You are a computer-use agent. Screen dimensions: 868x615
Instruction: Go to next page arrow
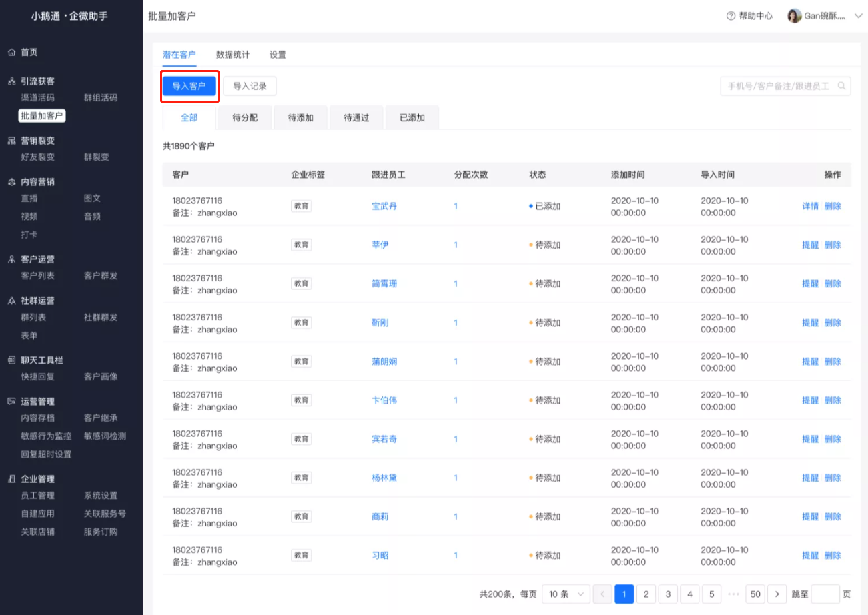tap(777, 594)
